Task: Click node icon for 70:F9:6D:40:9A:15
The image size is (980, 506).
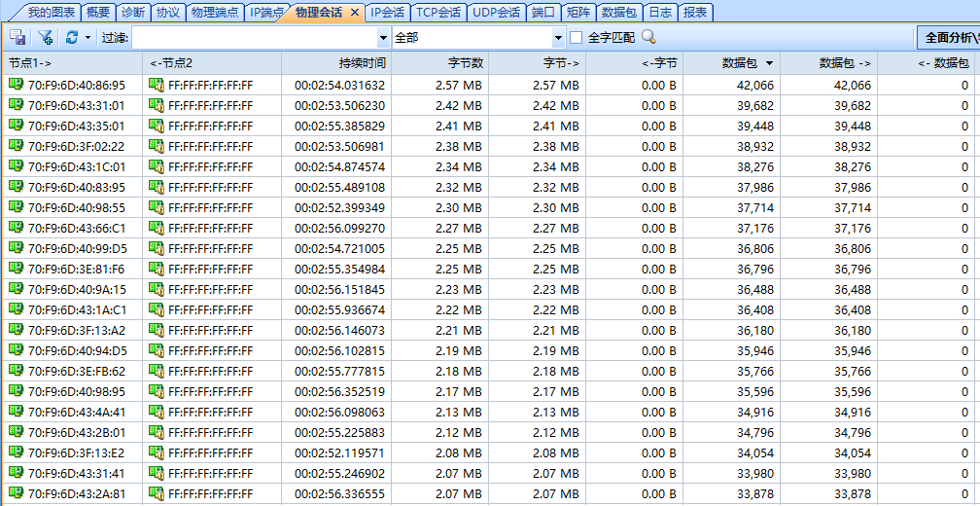Action: (16, 289)
